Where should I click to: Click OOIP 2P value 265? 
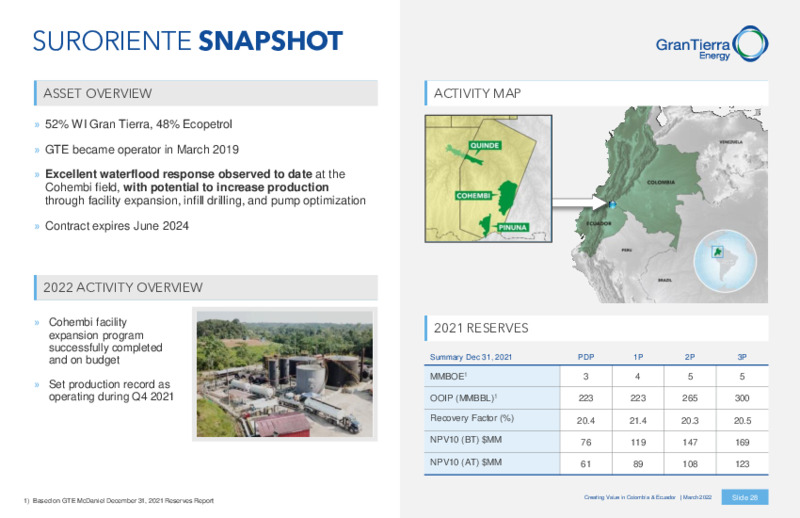(690, 398)
